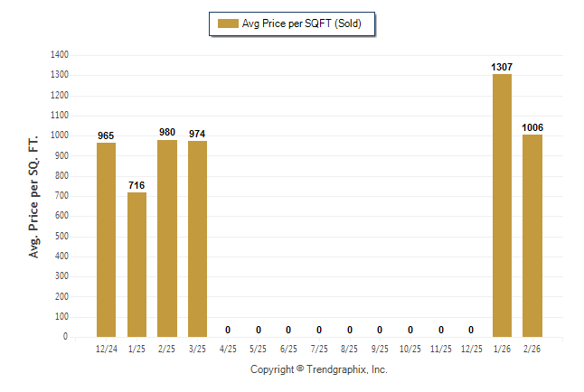
Task: Click the 2/25 bar
Action: tap(167, 238)
